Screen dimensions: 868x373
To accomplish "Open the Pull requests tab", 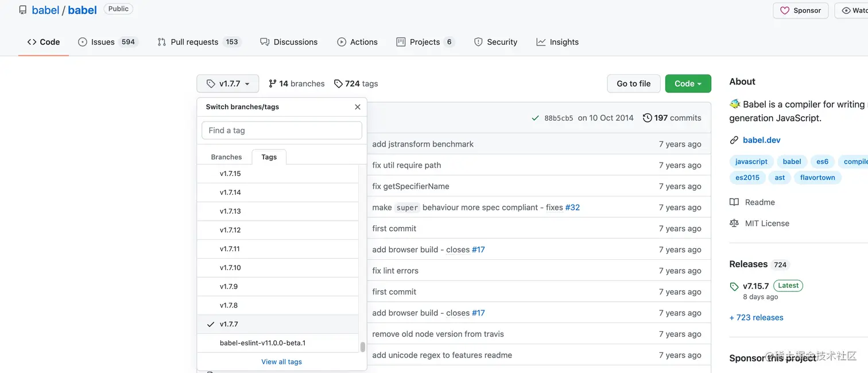I will pos(200,42).
